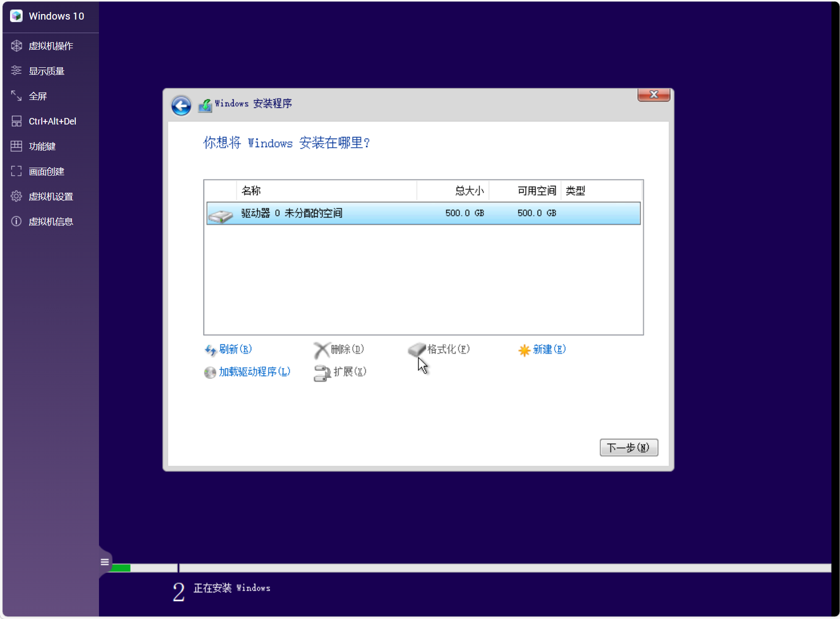
Task: Click 扩展(X) extend link
Action: 350,372
